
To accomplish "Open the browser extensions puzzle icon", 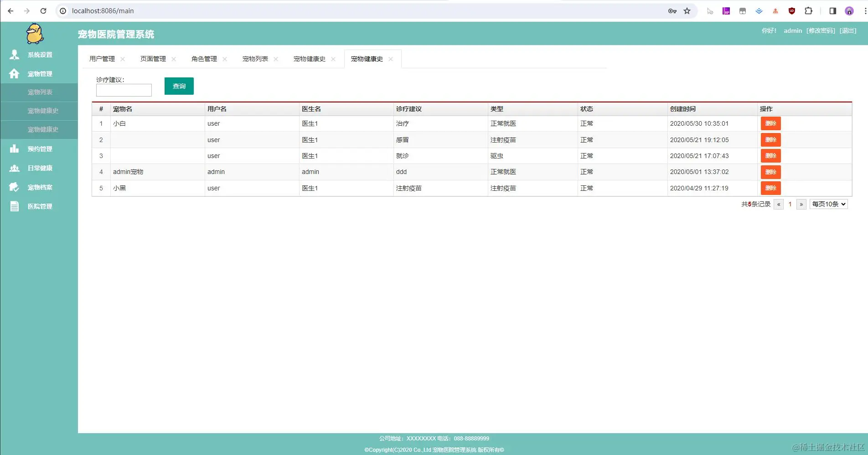I will coord(808,11).
